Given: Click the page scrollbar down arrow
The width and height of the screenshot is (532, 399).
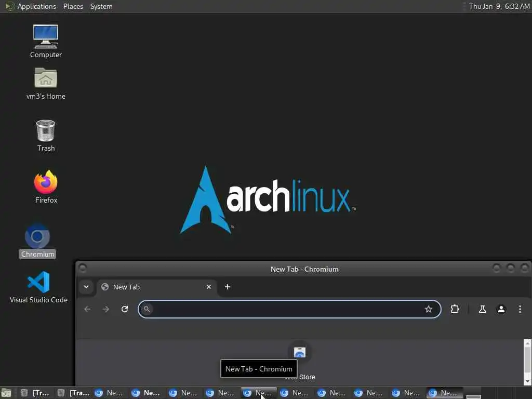Looking at the screenshot, I should tap(527, 382).
